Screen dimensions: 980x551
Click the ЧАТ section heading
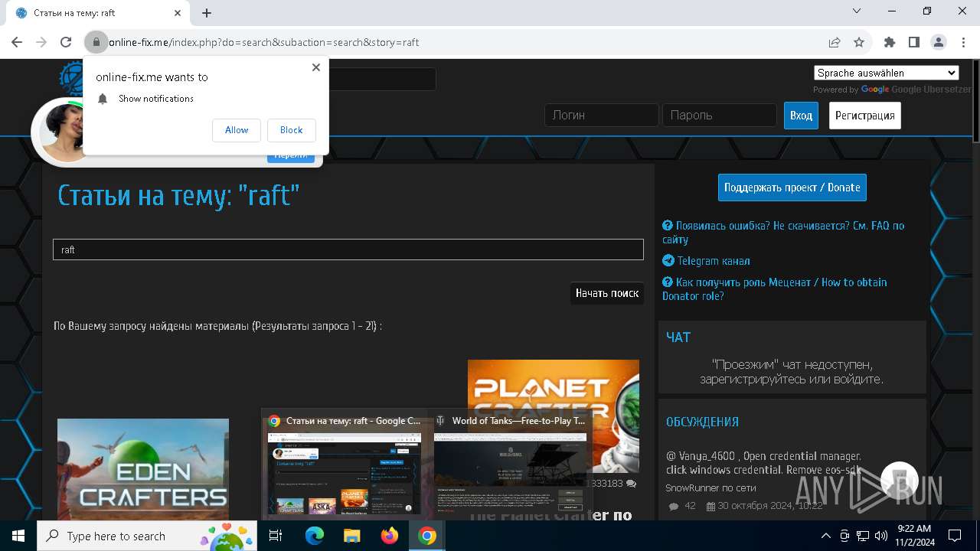click(678, 337)
